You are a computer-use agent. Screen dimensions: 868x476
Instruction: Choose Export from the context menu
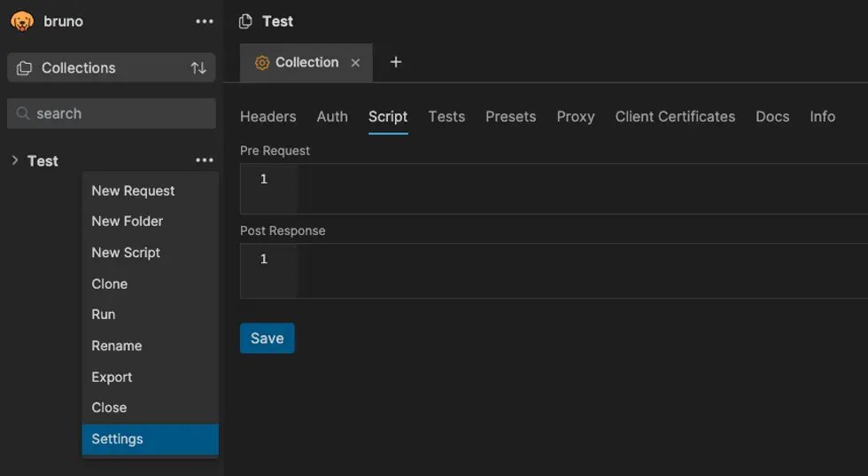[112, 377]
